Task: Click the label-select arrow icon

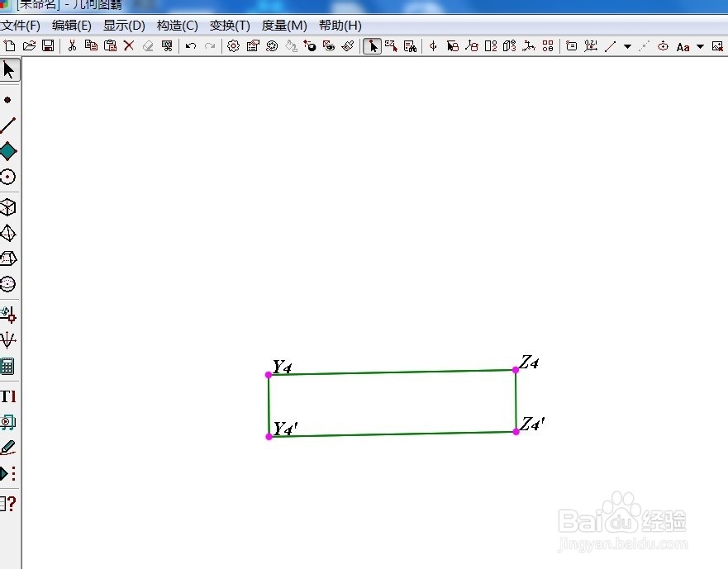Action: pyautogui.click(x=391, y=46)
